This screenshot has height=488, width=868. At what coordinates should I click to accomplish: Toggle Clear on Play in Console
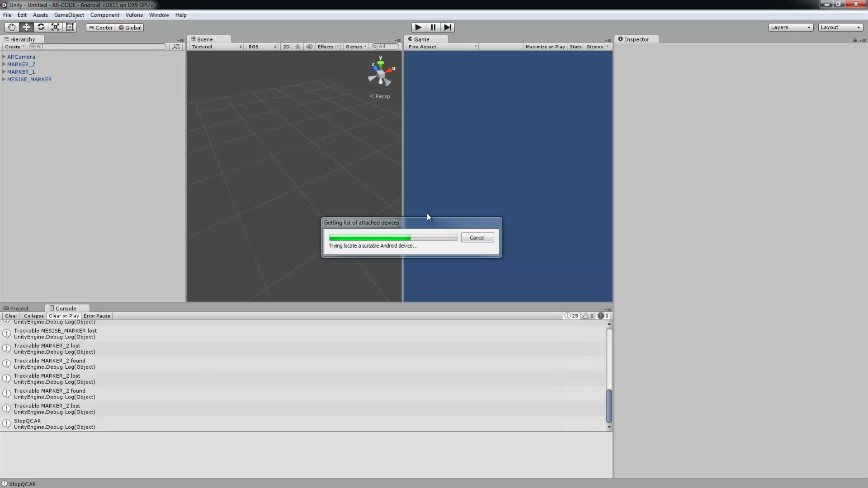tap(64, 316)
